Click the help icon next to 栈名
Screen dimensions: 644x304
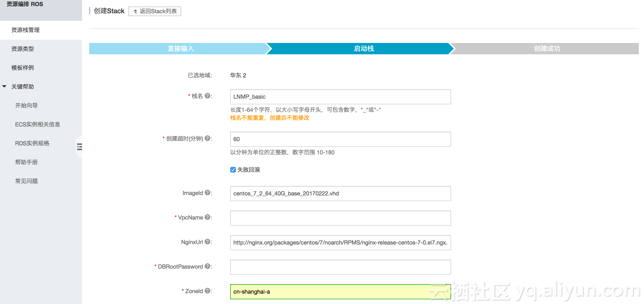[x=207, y=96]
